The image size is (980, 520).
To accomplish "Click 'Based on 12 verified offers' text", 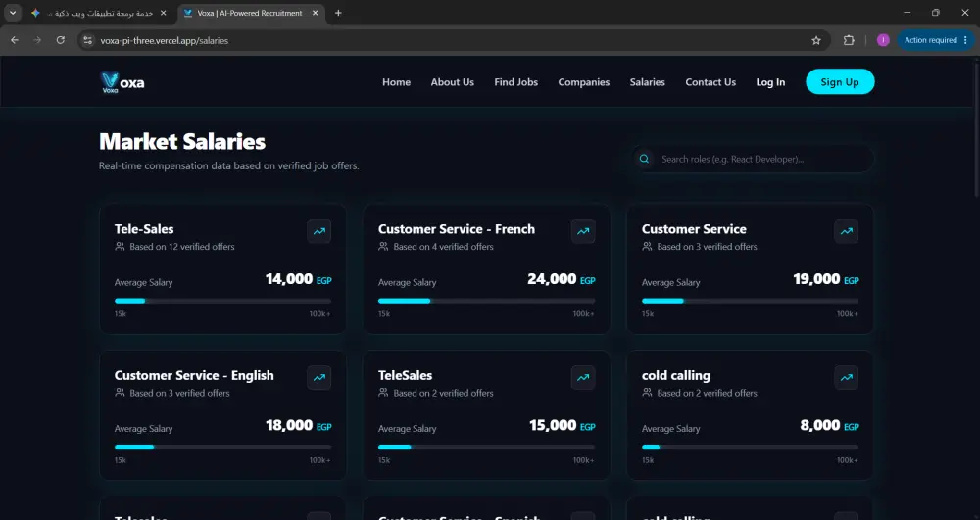I will point(182,247).
